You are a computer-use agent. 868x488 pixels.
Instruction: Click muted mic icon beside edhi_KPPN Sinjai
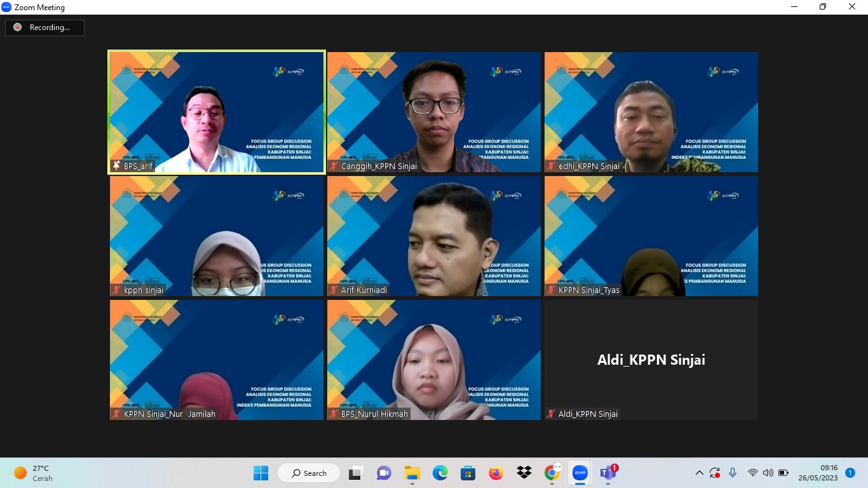(552, 166)
